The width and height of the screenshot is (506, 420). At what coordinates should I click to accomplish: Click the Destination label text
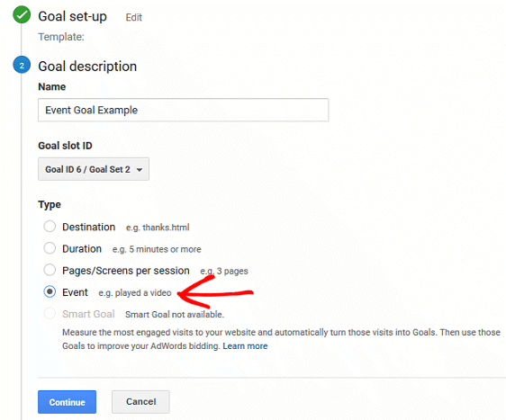pyautogui.click(x=89, y=227)
